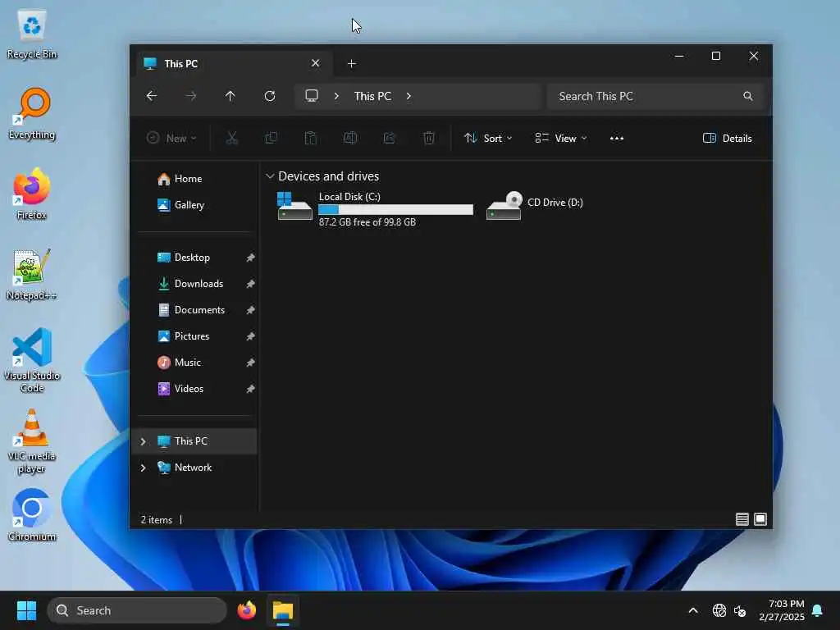Select the CD Drive (D:)
The width and height of the screenshot is (840, 630).
pos(535,206)
